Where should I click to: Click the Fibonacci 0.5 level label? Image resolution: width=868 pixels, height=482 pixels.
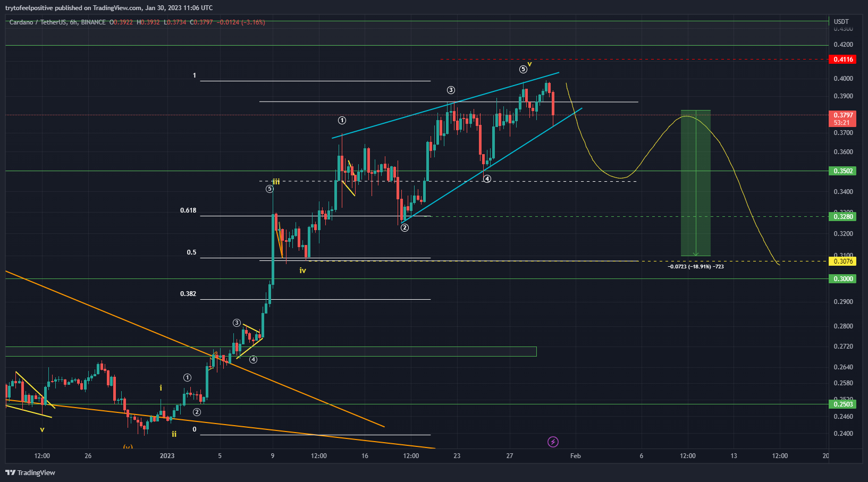(191, 252)
